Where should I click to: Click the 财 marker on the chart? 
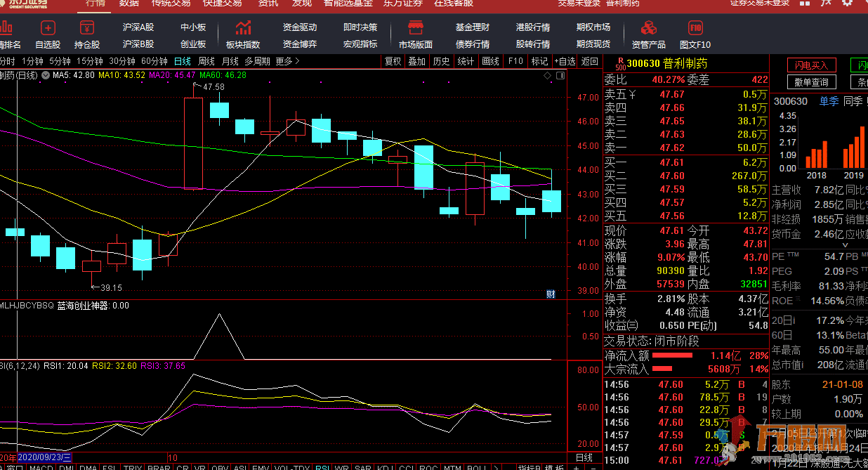point(551,294)
